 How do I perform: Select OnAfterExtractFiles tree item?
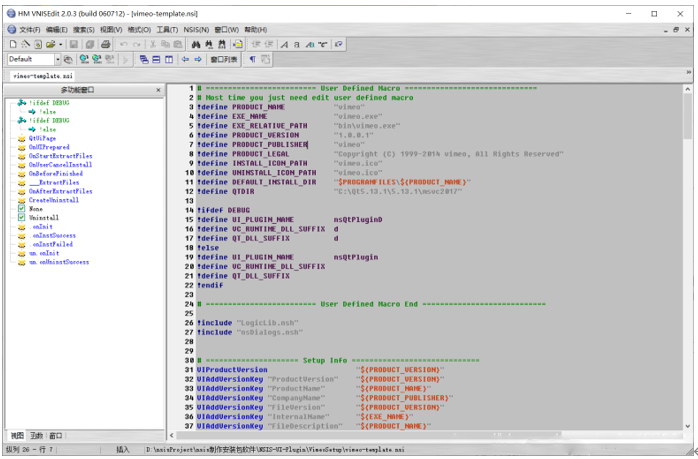61,191
